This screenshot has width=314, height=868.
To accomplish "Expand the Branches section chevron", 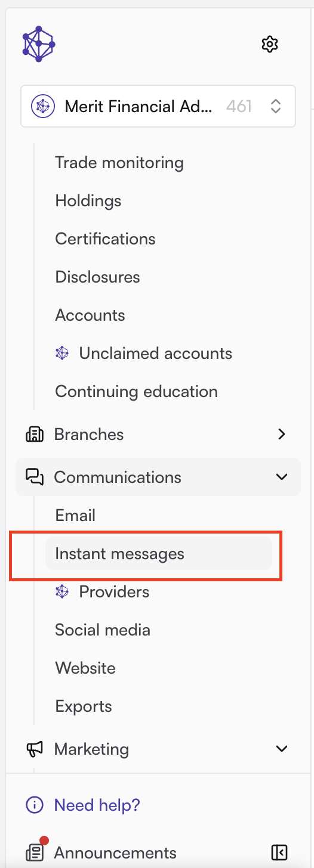I will coord(282,435).
